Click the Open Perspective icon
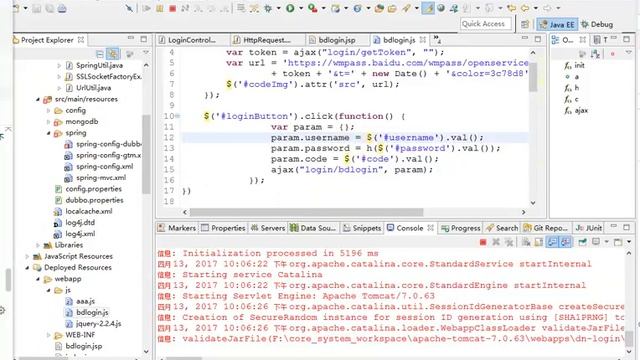This screenshot has height=360, width=640. (x=525, y=24)
